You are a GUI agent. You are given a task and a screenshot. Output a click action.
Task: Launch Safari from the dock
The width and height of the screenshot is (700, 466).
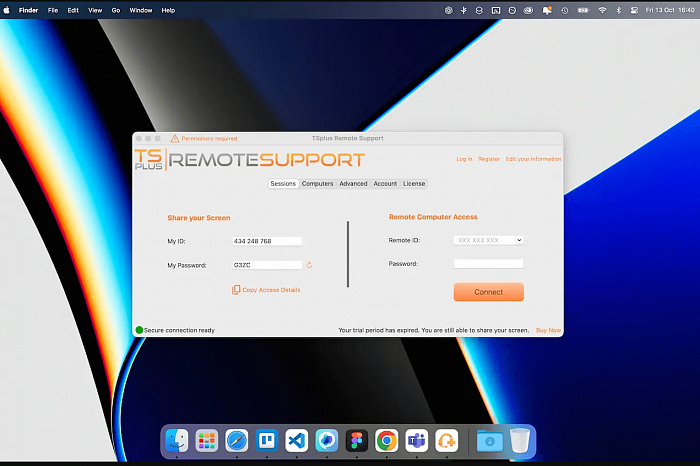[x=237, y=441]
